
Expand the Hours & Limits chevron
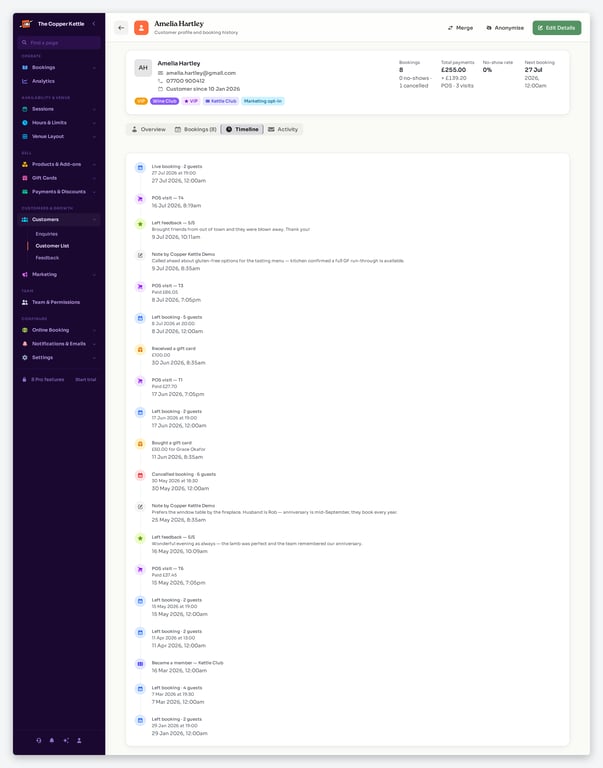[94, 123]
